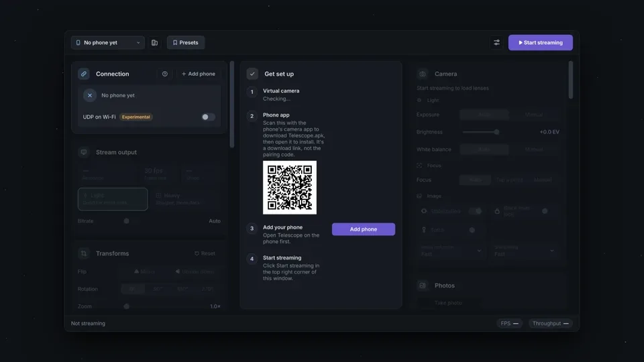The image size is (644, 362).
Task: Open the settings sliders icon
Action: tap(496, 43)
